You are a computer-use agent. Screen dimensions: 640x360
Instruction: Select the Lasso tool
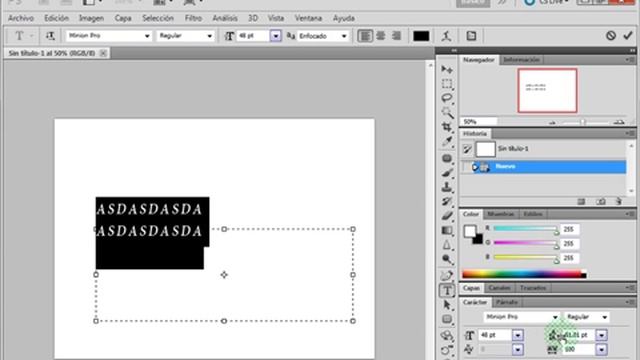click(447, 98)
